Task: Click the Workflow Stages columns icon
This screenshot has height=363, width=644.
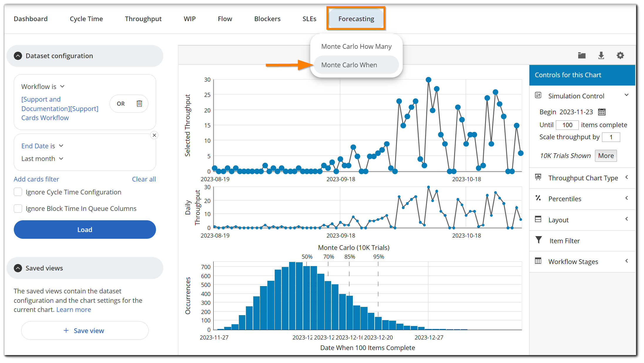Action: [539, 261]
